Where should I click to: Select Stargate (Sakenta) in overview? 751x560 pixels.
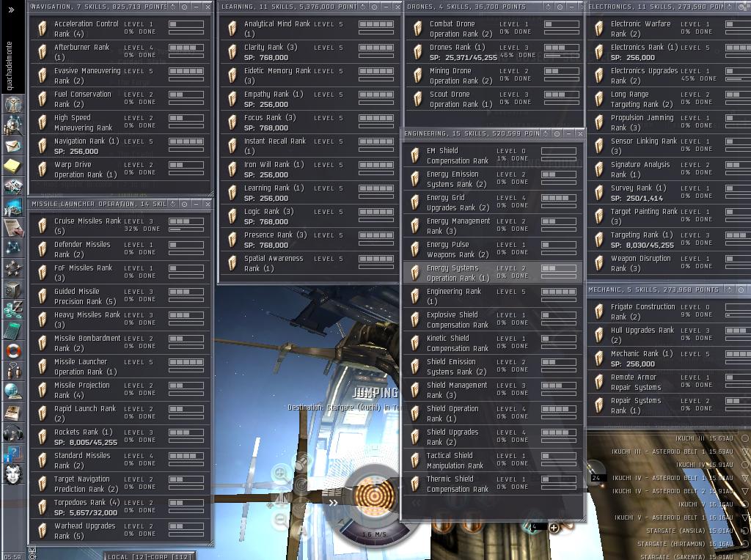[686, 556]
